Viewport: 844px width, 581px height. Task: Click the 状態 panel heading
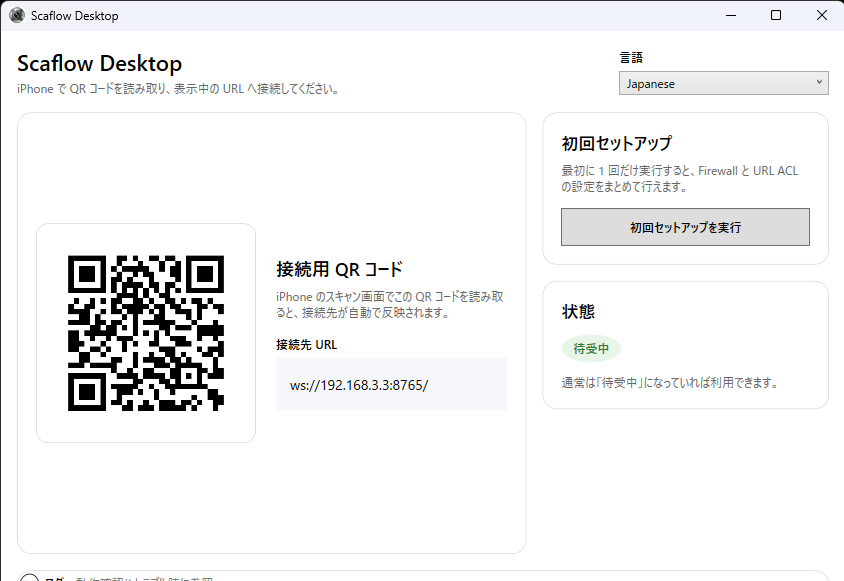(578, 311)
